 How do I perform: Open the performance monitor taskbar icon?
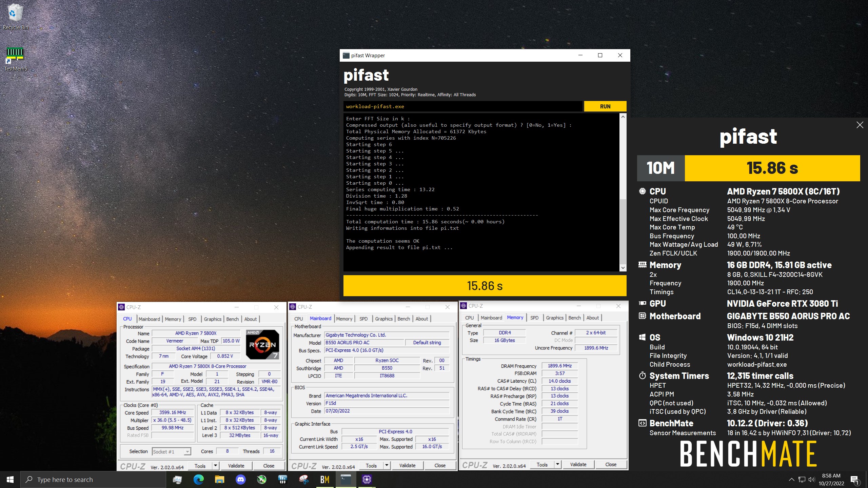point(177,480)
